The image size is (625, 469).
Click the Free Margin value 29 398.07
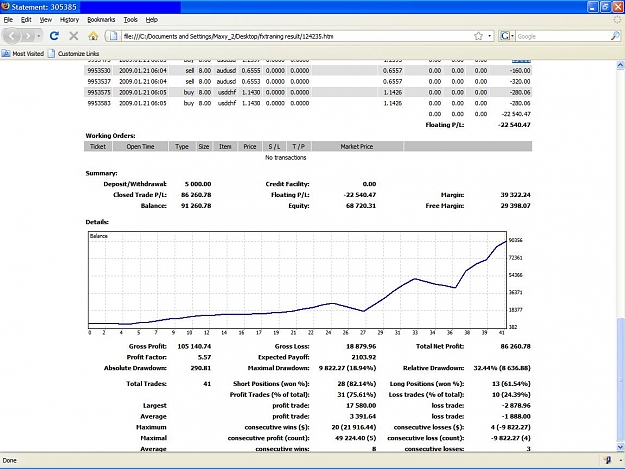515,206
